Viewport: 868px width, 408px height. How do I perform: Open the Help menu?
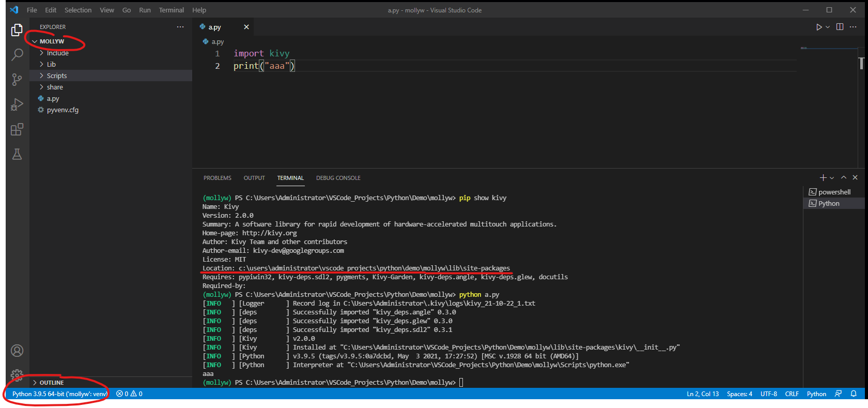coord(199,10)
